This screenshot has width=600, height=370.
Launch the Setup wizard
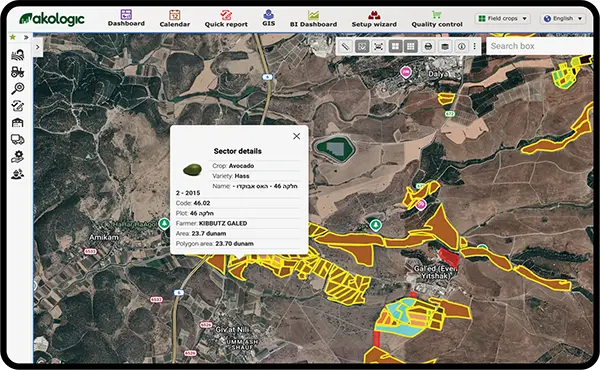[x=374, y=19]
